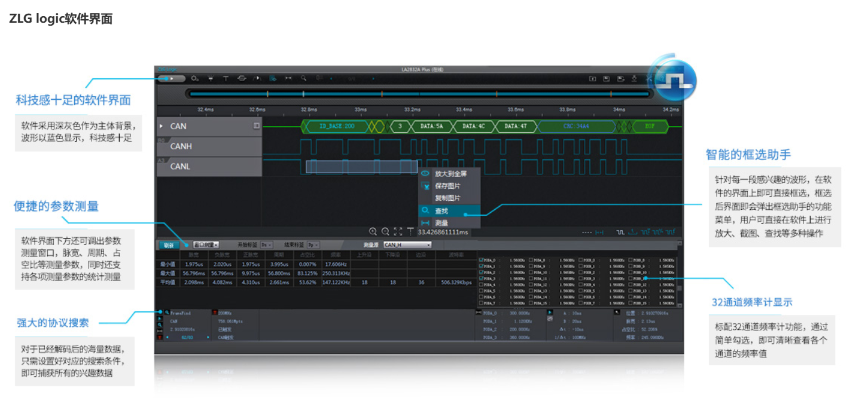Toggle the PODA_2 frequency checkbox

click(x=481, y=273)
